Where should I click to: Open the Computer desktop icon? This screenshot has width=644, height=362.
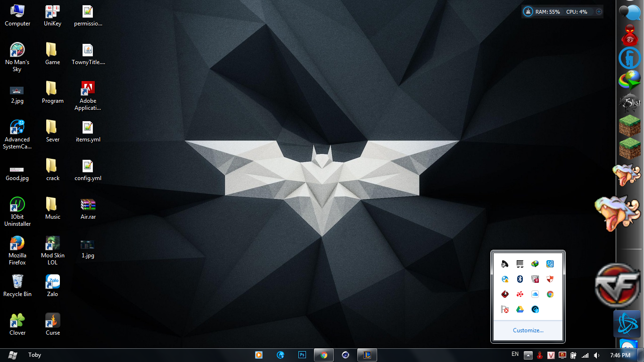click(x=17, y=15)
